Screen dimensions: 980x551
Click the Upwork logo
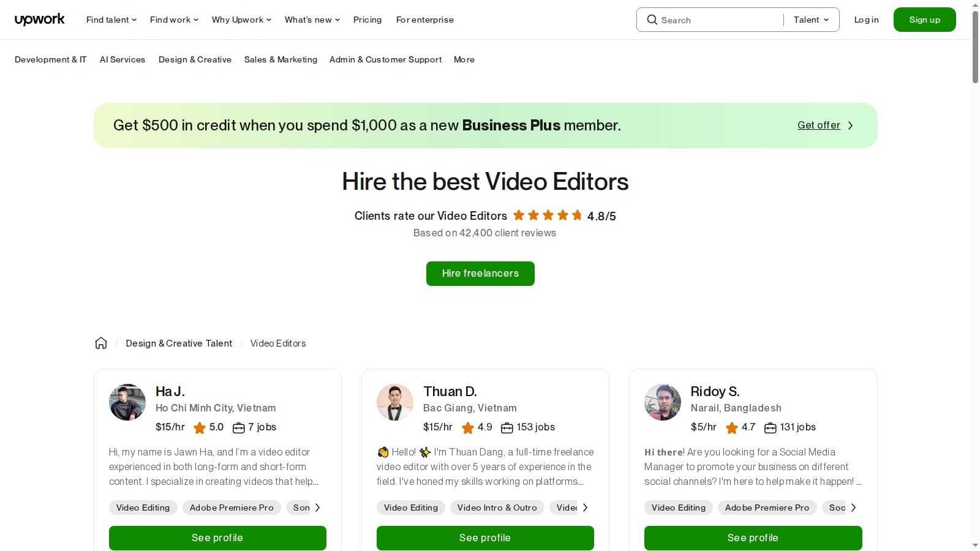click(39, 19)
